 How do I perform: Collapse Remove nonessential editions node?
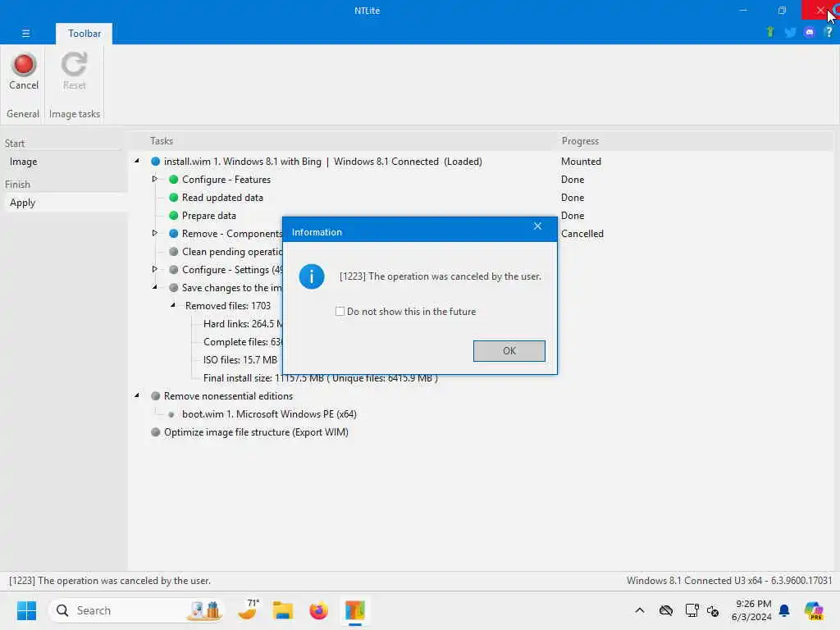pyautogui.click(x=137, y=395)
